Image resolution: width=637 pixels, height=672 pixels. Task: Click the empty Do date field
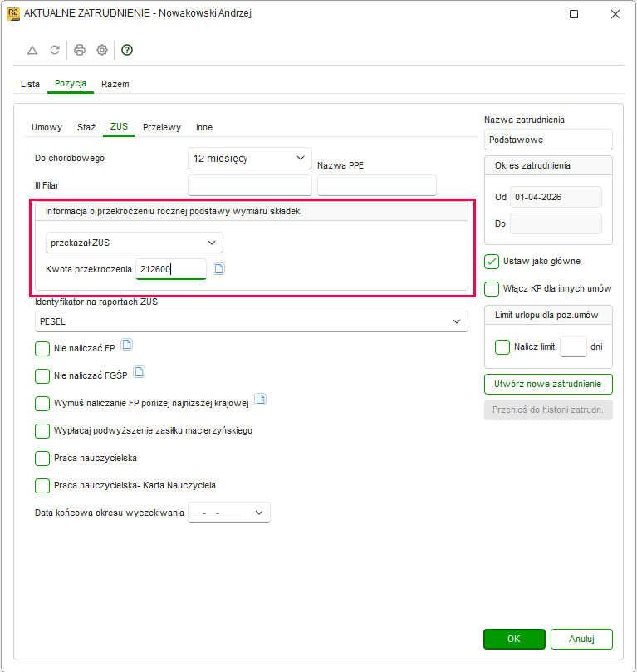(556, 223)
